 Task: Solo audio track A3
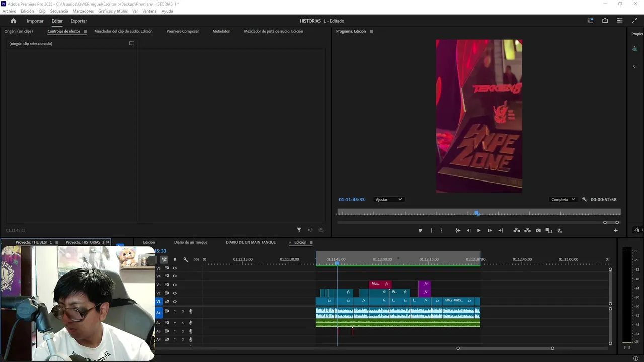tap(183, 331)
